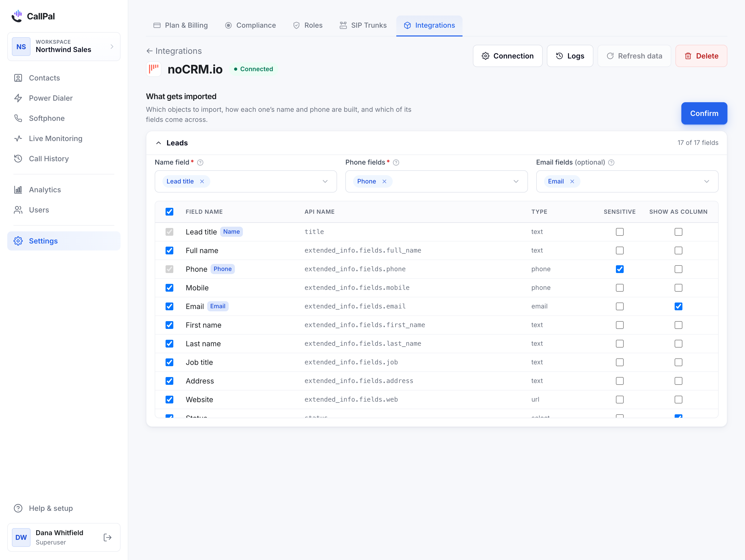Remove the Phone chip from Phone fields
This screenshot has height=560, width=745.
tap(384, 181)
